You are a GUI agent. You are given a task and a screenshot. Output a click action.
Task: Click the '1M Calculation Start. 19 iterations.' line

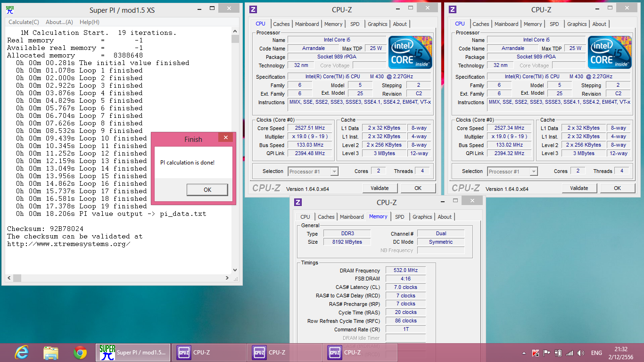click(99, 33)
